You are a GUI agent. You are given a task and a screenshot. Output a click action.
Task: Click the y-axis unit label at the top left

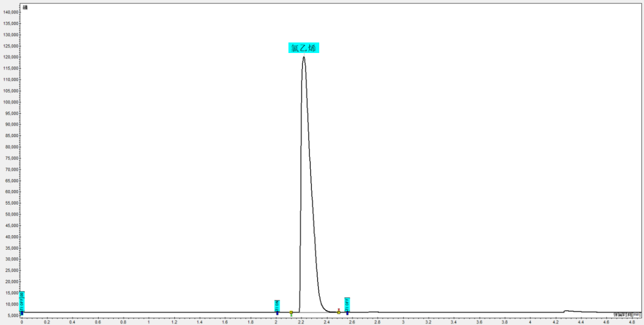click(x=25, y=7)
